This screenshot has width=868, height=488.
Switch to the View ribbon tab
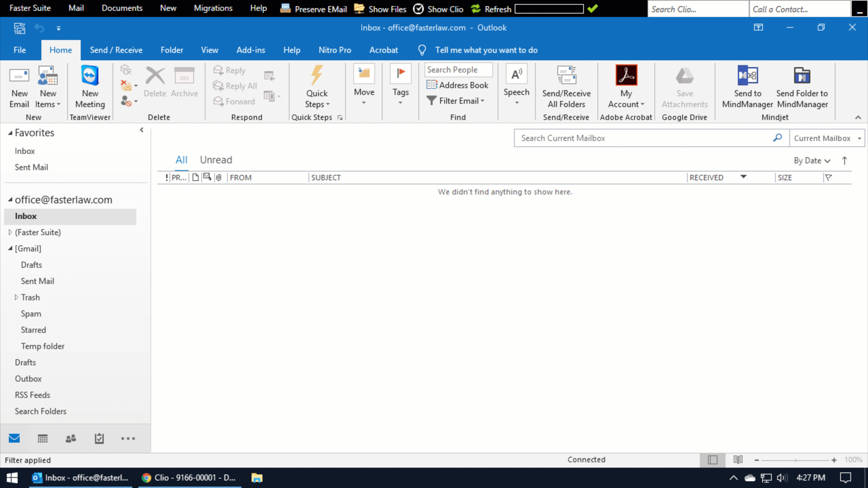click(209, 50)
